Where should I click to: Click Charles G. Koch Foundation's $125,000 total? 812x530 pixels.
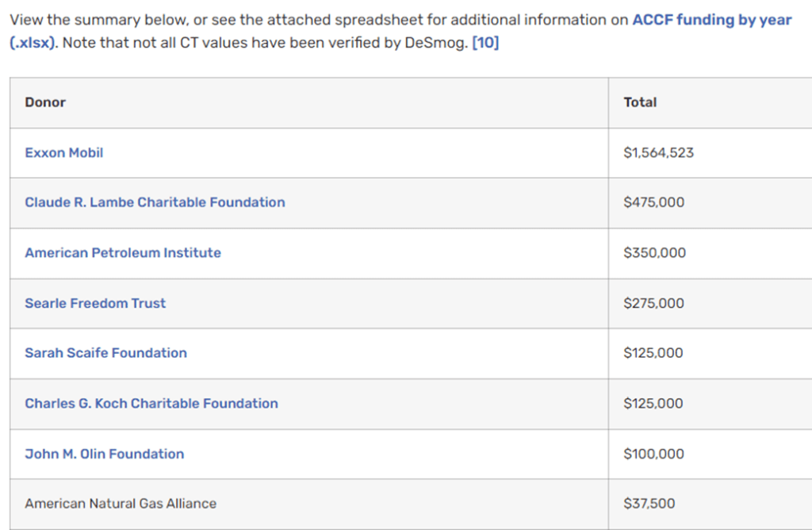coord(653,403)
